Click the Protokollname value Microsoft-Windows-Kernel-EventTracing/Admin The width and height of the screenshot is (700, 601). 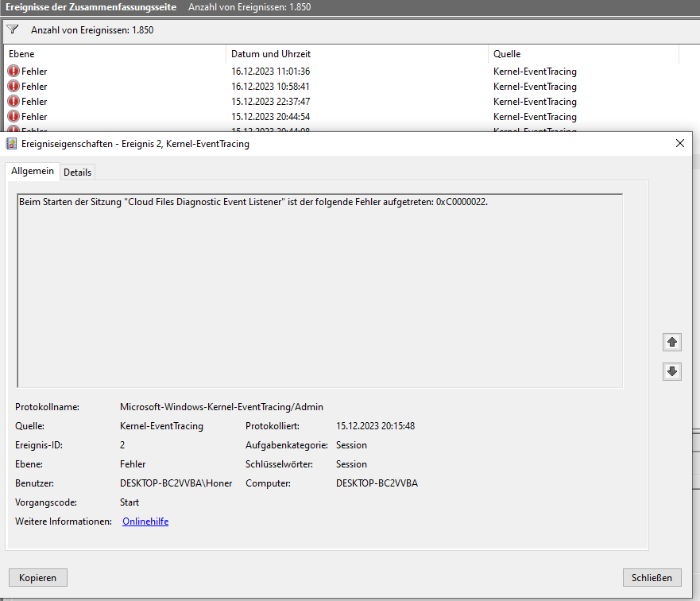[222, 407]
